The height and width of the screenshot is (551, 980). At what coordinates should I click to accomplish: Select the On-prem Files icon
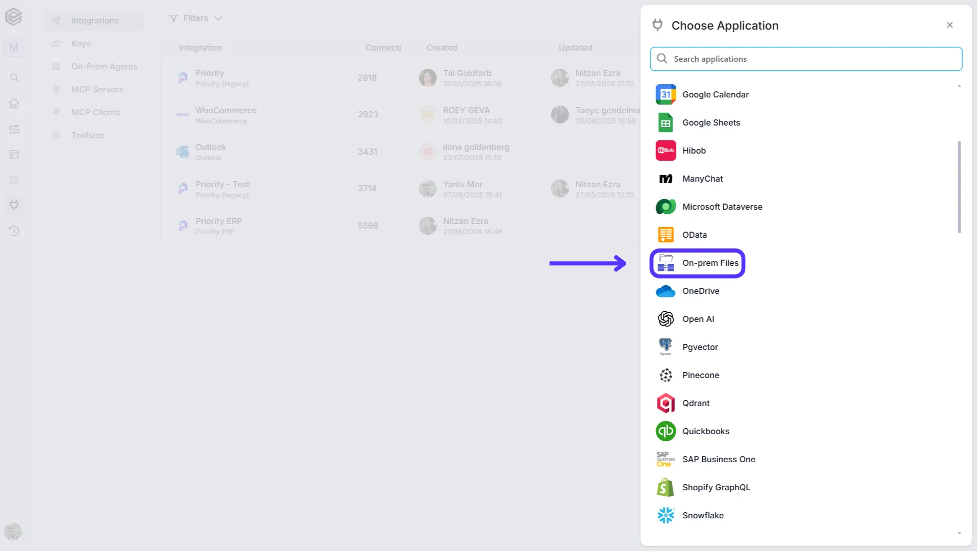pyautogui.click(x=666, y=263)
